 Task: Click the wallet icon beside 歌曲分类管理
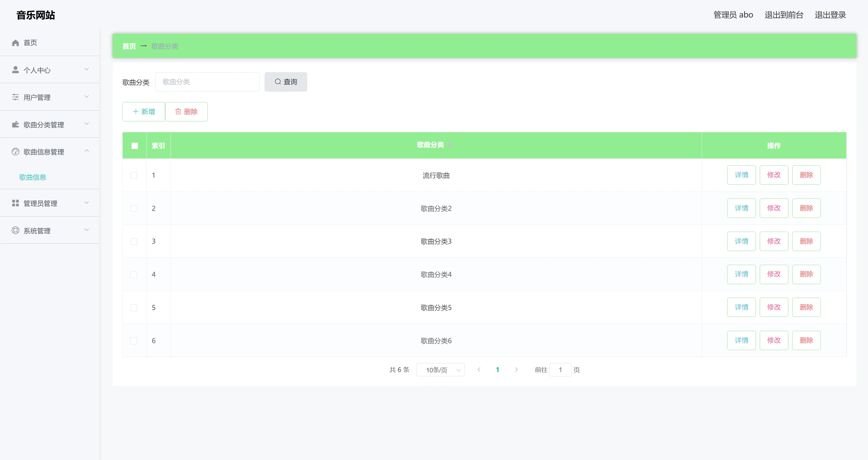[15, 124]
